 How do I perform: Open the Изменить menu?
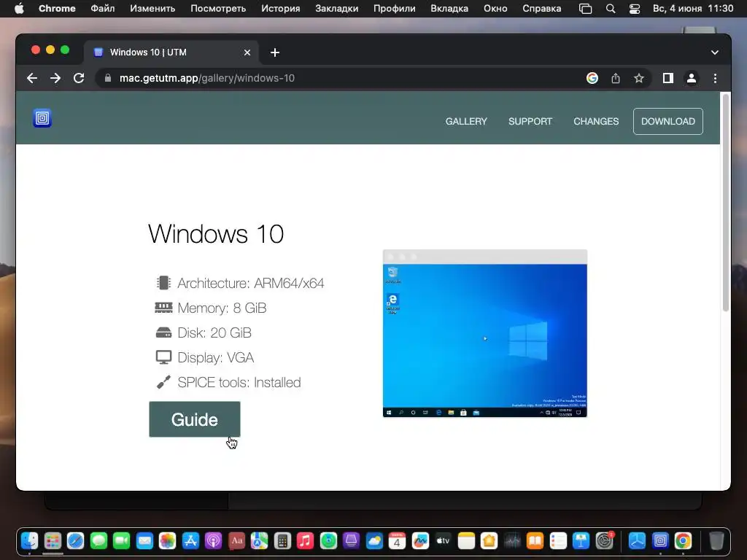tap(152, 9)
